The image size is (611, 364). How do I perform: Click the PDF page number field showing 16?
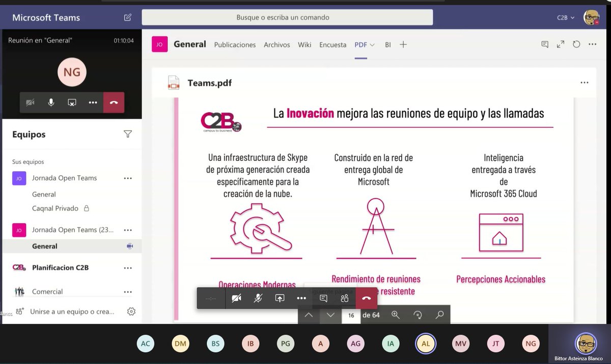tap(351, 315)
